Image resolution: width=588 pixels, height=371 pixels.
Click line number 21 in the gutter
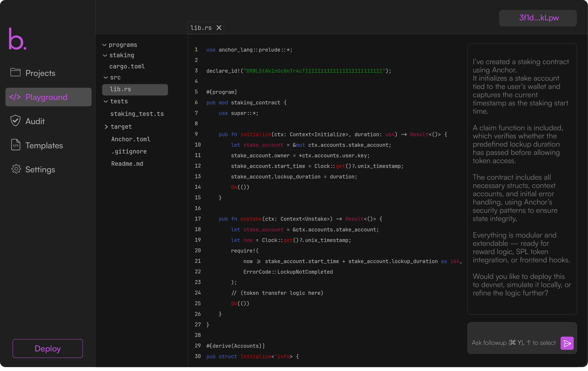pos(198,261)
